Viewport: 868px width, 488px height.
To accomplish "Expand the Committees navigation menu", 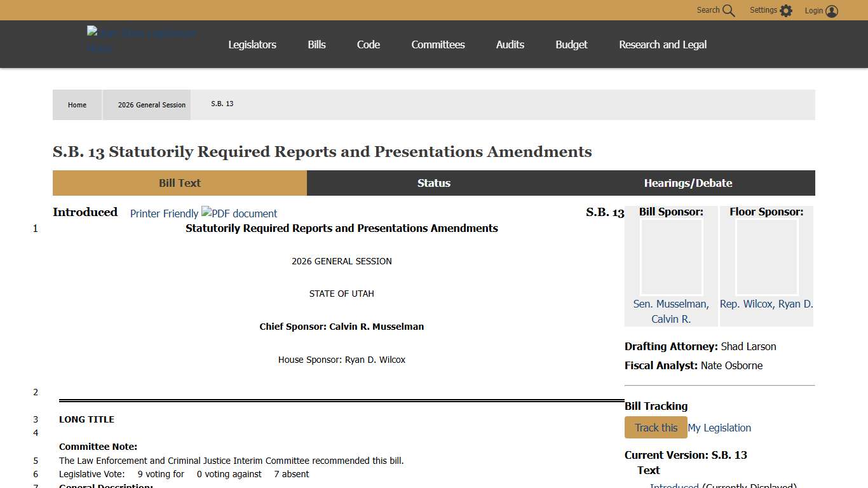I will click(x=438, y=44).
